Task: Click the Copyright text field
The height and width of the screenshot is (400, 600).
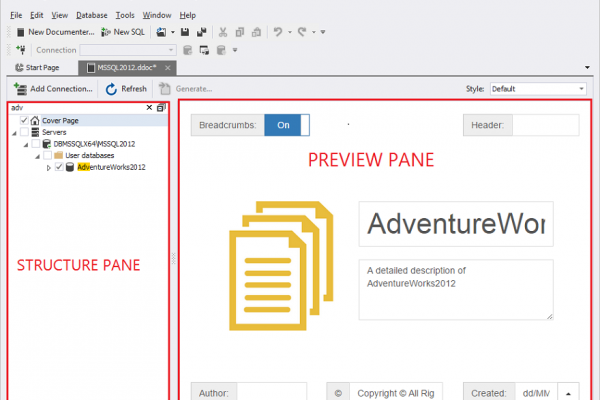Action: click(x=396, y=392)
